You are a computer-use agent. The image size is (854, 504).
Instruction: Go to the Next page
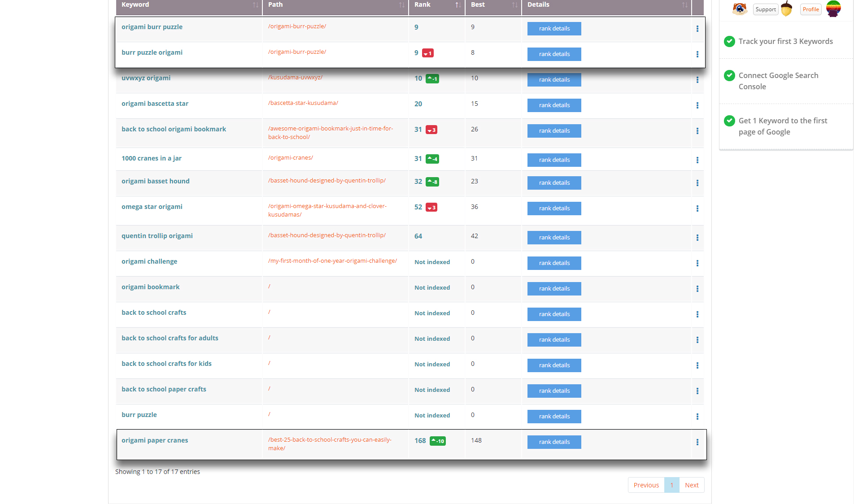click(692, 485)
